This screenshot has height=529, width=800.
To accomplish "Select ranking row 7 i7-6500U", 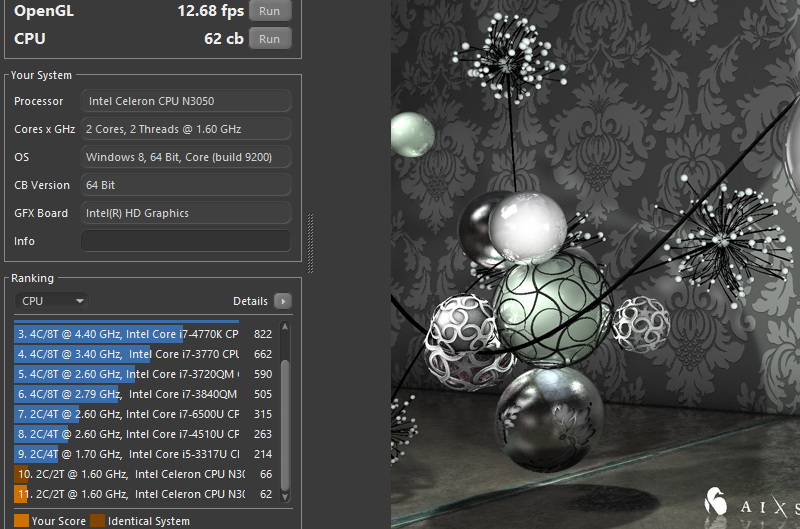I will coord(145,414).
